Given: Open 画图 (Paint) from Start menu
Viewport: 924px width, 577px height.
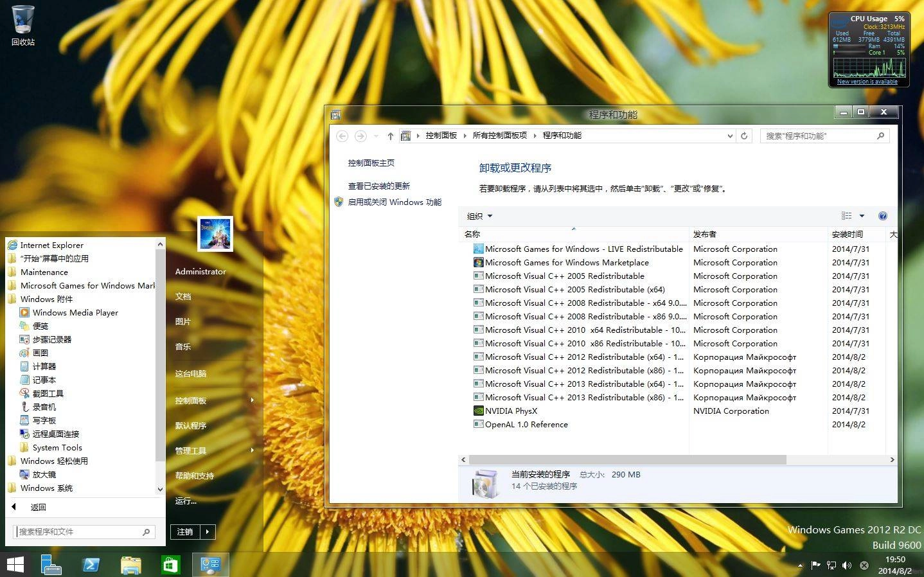Looking at the screenshot, I should click(34, 353).
